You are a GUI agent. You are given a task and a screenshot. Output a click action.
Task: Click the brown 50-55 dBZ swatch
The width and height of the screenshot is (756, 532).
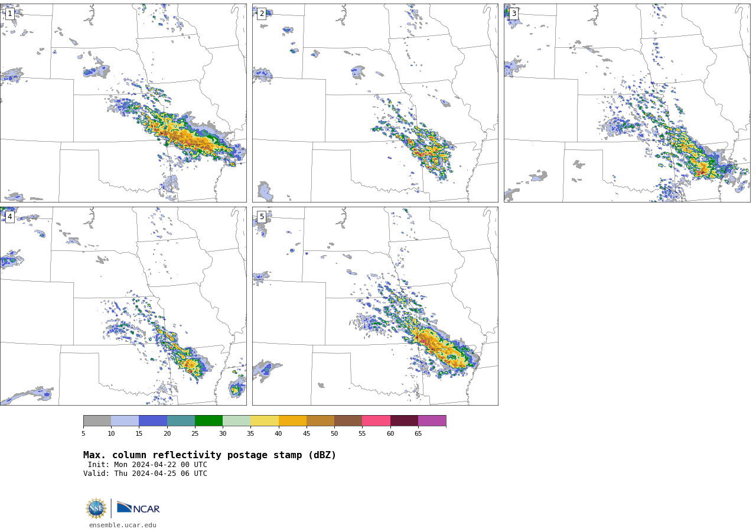tap(348, 421)
